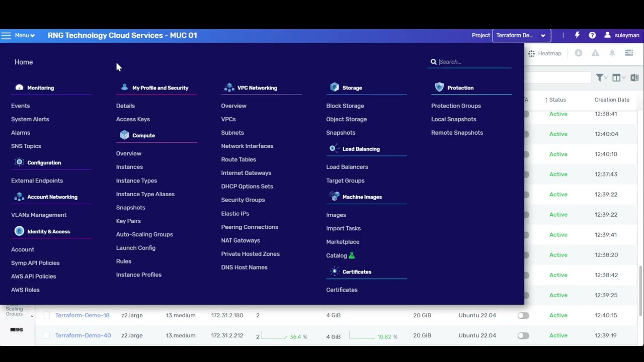Click the green flask icon beside Catalog

(352, 255)
